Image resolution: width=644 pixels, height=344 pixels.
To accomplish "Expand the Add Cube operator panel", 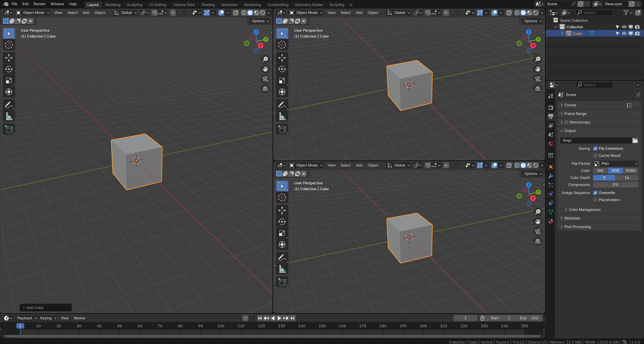I will pos(46,307).
